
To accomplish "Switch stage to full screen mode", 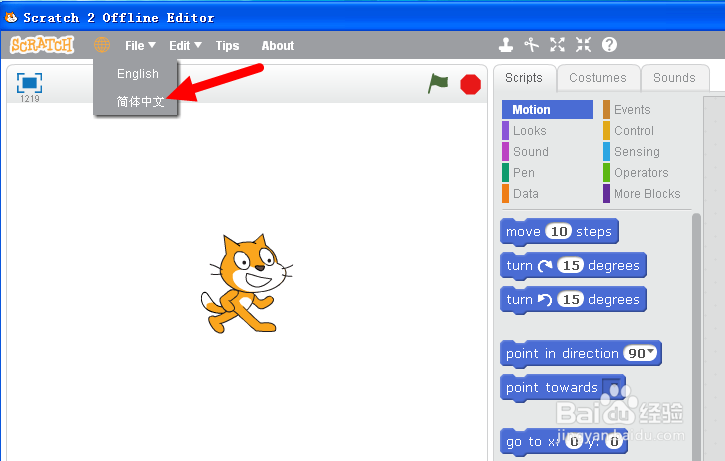I will point(30,83).
